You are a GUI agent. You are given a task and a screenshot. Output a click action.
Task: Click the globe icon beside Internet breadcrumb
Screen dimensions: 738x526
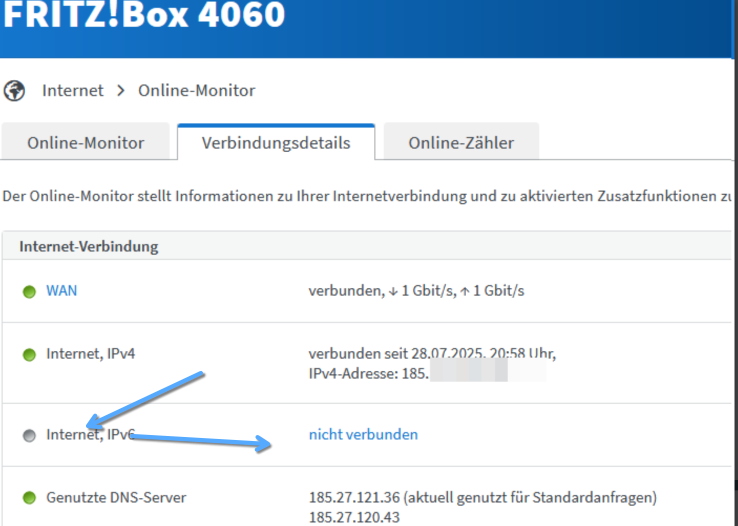click(x=15, y=91)
